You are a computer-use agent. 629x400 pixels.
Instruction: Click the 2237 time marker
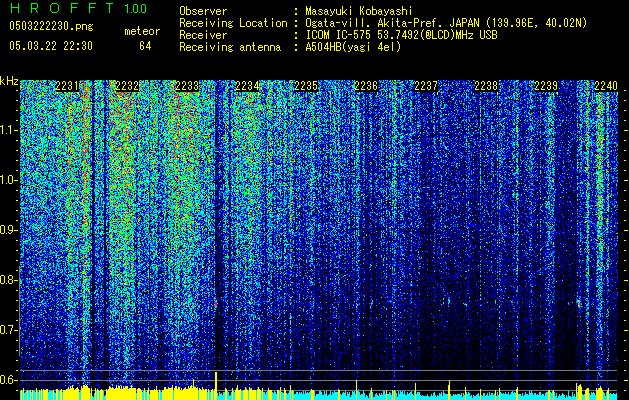point(426,86)
